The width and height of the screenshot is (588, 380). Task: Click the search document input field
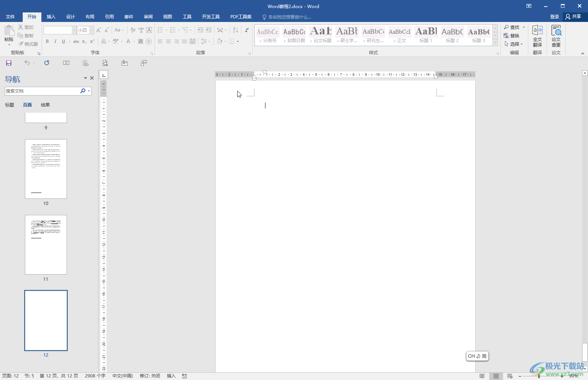(x=42, y=91)
